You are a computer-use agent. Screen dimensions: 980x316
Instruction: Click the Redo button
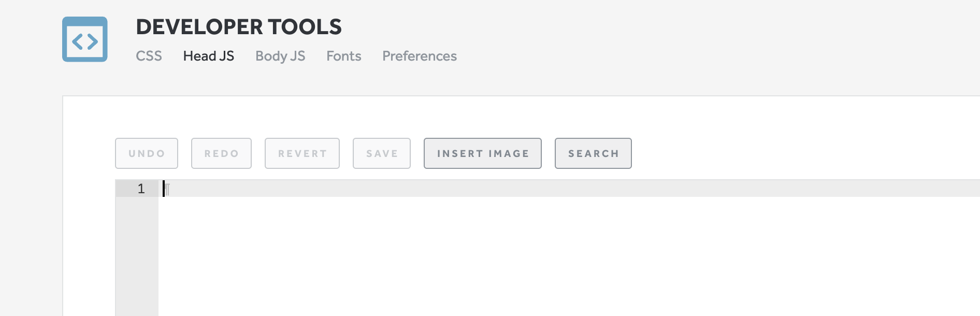coord(221,153)
